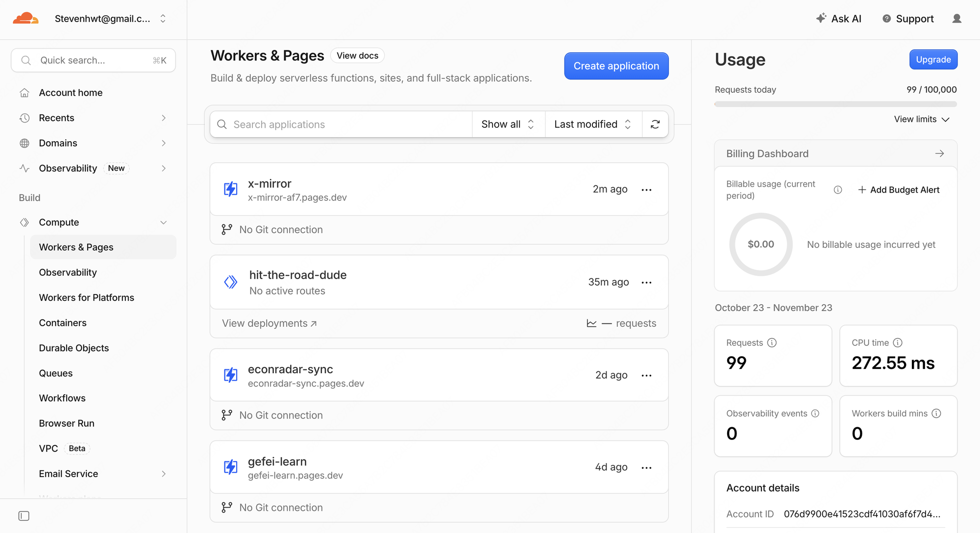980x533 pixels.
Task: Expand Email Service submenu
Action: [x=164, y=474]
